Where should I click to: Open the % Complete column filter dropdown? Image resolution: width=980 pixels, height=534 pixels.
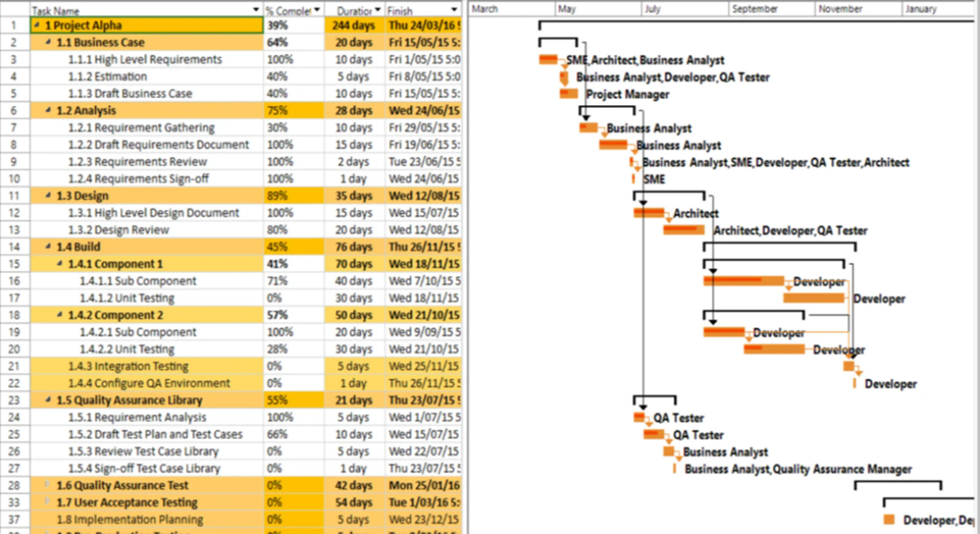(x=317, y=10)
